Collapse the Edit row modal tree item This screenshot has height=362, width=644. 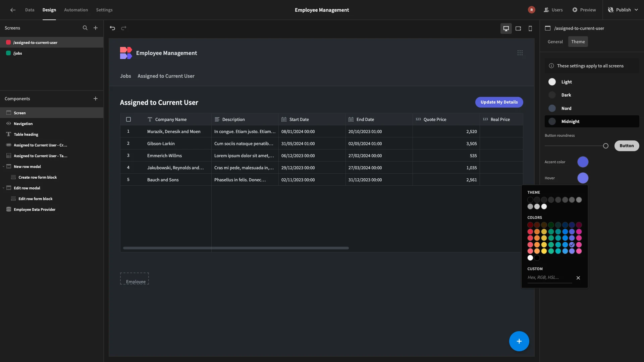(x=3, y=188)
